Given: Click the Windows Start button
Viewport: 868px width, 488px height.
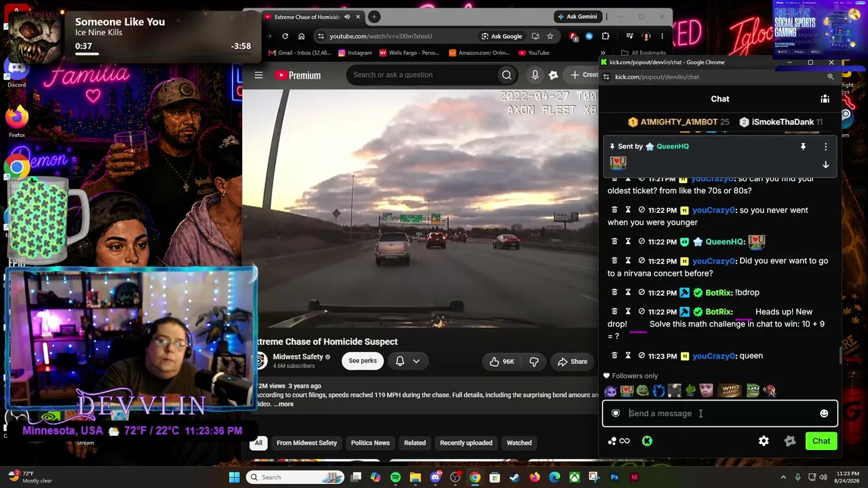Looking at the screenshot, I should pyautogui.click(x=234, y=477).
